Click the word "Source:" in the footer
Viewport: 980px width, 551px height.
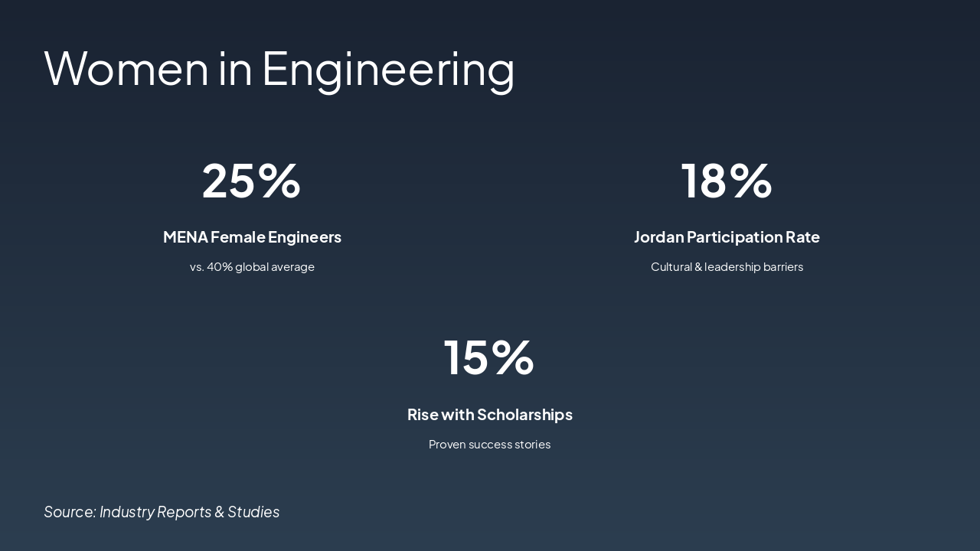70,512
